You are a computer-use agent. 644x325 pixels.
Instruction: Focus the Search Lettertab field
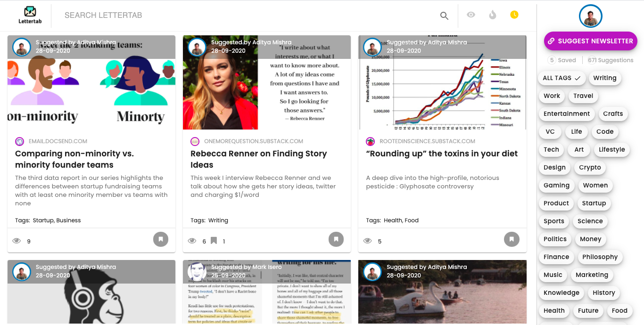pos(245,16)
